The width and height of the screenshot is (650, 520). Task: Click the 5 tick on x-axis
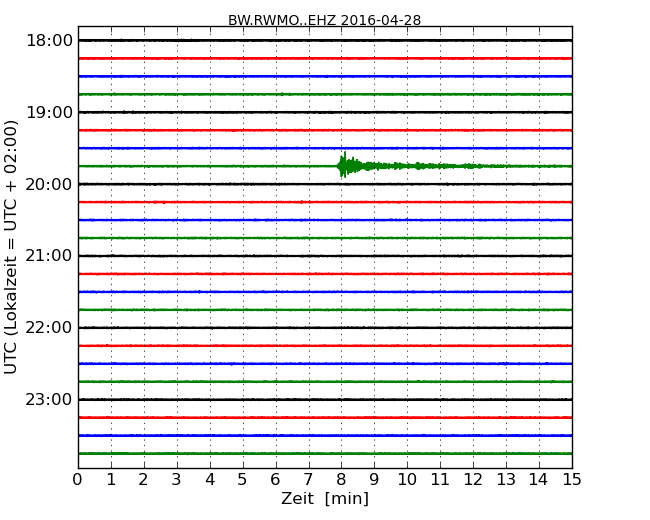pyautogui.click(x=243, y=479)
